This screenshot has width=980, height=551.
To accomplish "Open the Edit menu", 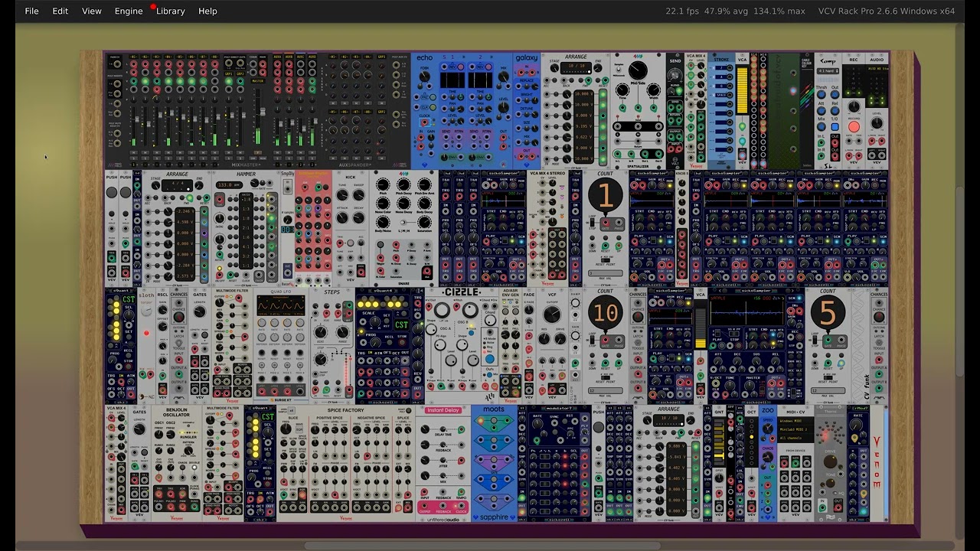I will click(x=60, y=11).
